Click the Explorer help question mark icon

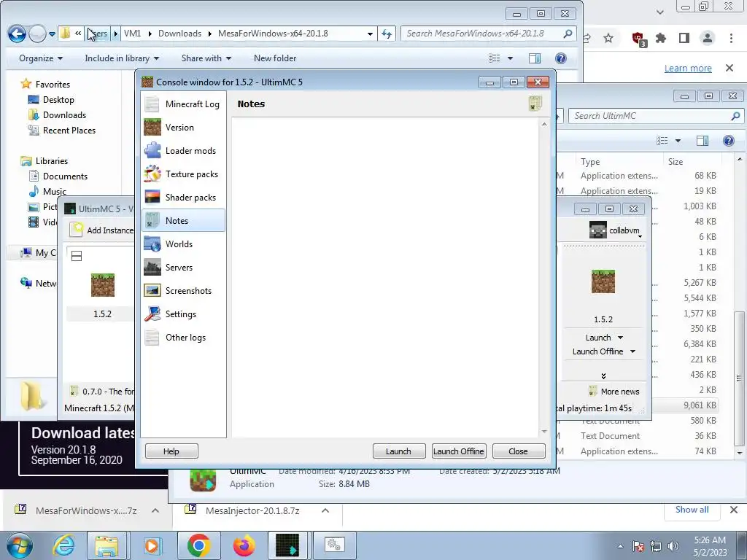click(561, 58)
